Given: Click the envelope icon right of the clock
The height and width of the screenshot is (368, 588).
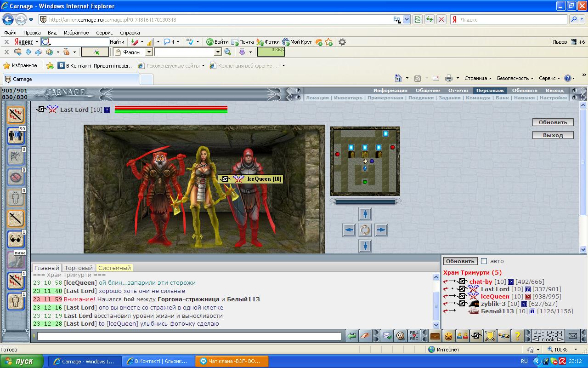Looking at the screenshot, I should pos(572,336).
